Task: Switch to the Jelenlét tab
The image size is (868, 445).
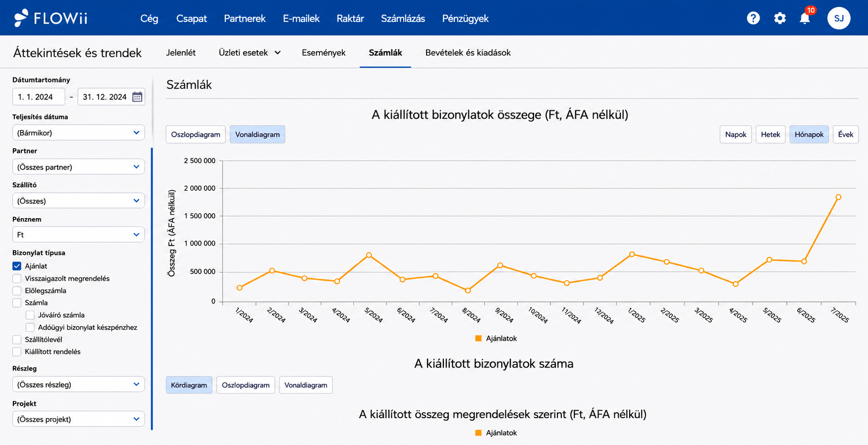Action: (181, 53)
